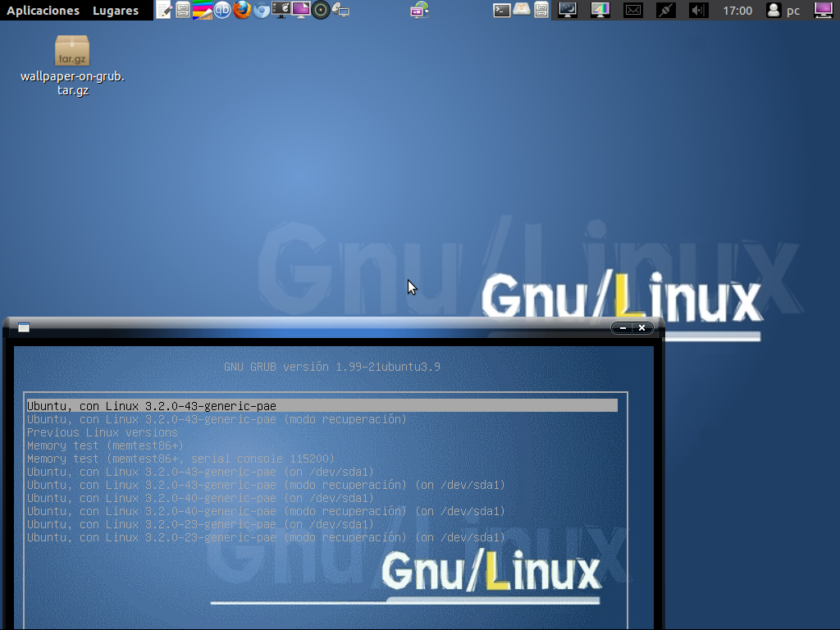Viewport: 840px width, 630px height.
Task: Open the Aplicaciones menu
Action: [43, 10]
